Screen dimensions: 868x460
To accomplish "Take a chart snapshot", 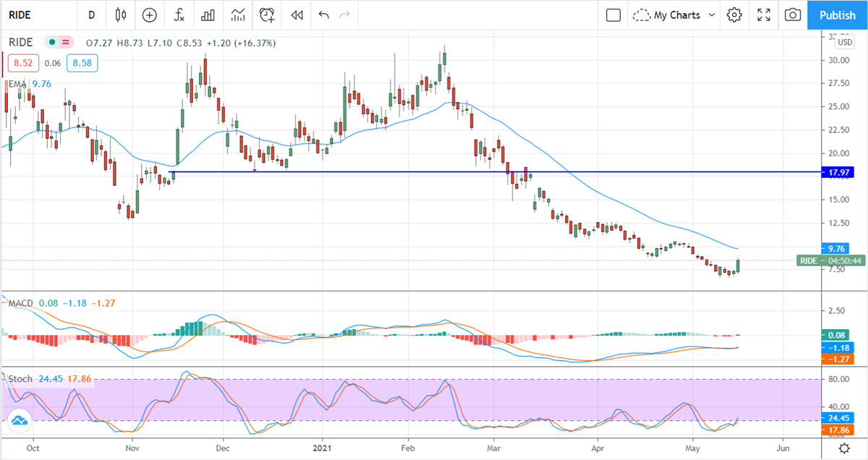I will tap(792, 14).
